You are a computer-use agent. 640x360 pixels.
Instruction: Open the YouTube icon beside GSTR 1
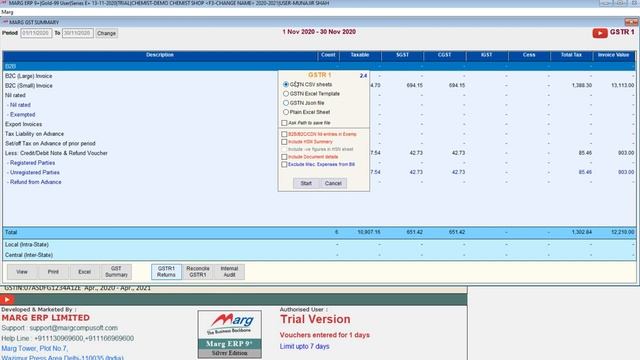pyautogui.click(x=600, y=33)
